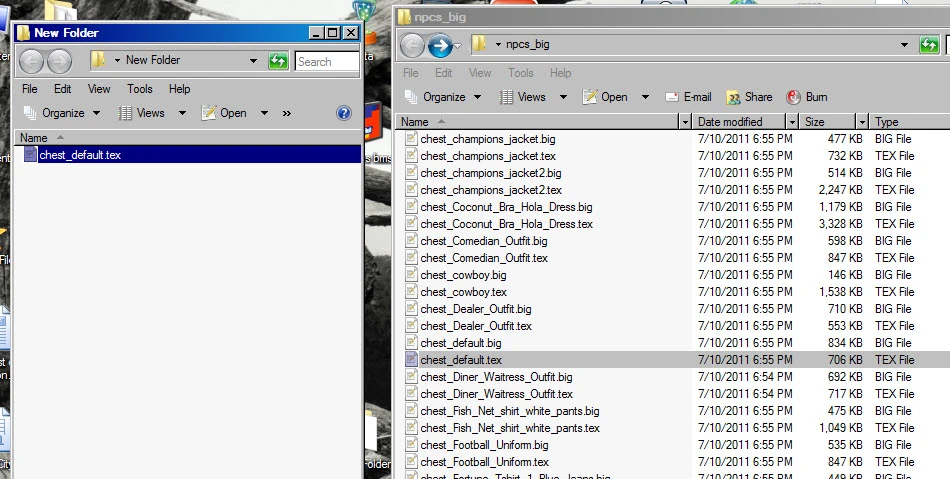Screen dimensions: 950x479
Task: Click file icon of chest_champions_jacket.big
Action: click(411, 139)
